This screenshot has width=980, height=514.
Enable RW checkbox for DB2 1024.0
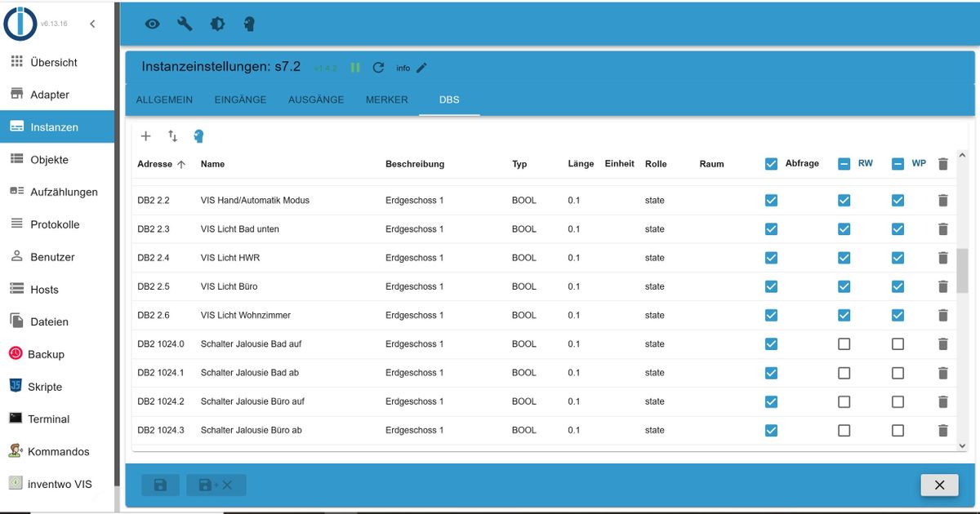844,344
